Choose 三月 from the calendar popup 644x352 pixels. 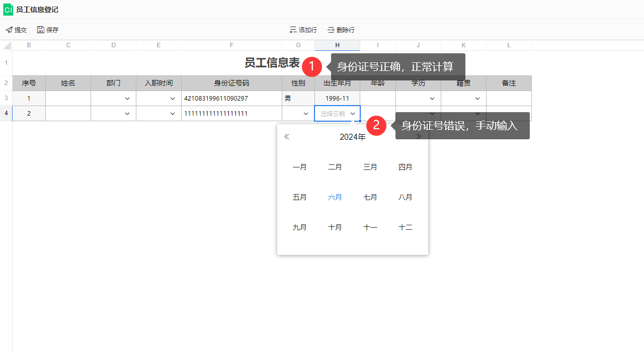coord(370,167)
